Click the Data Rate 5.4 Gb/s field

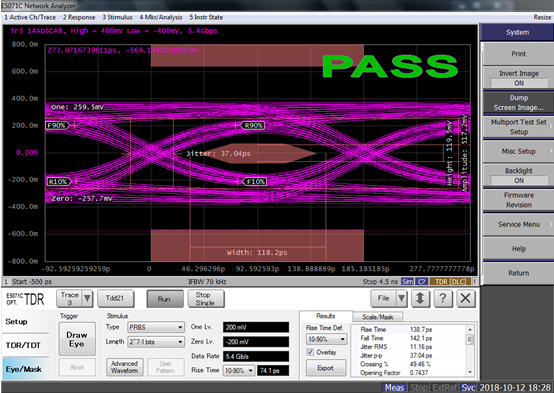coord(256,356)
